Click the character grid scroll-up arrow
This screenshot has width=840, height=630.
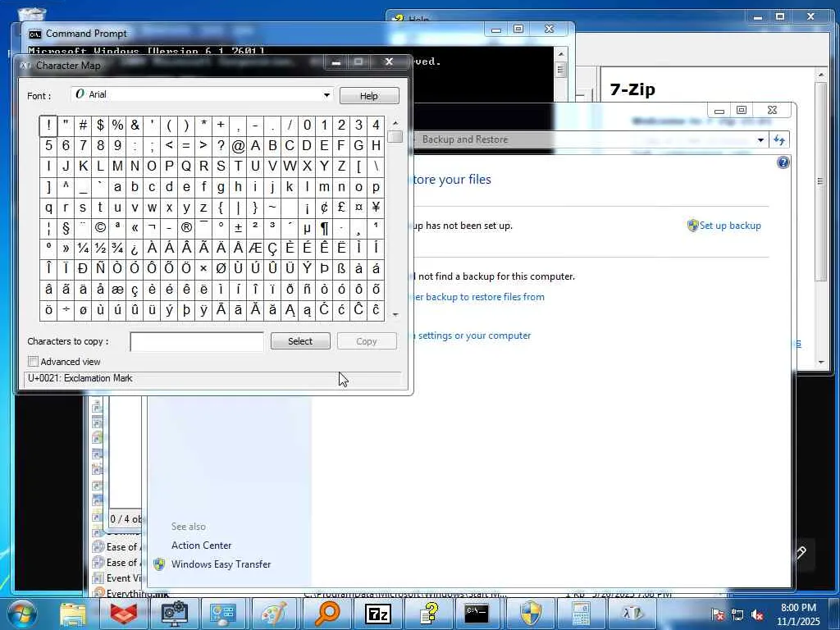point(395,123)
